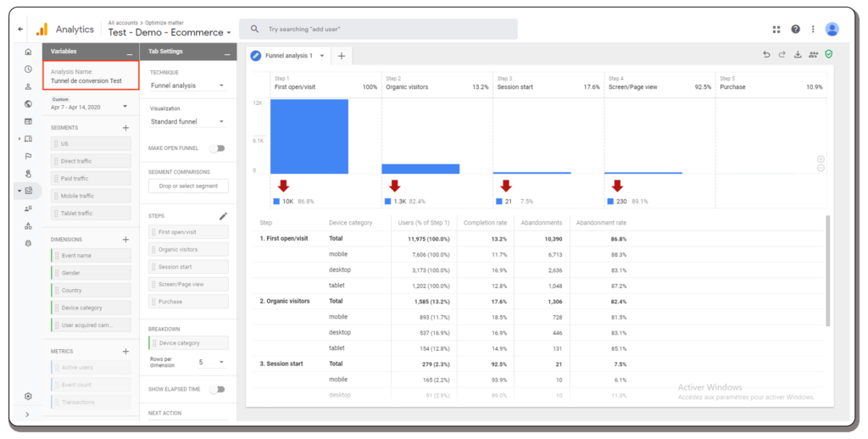Click the First open/visit step chip

(188, 232)
